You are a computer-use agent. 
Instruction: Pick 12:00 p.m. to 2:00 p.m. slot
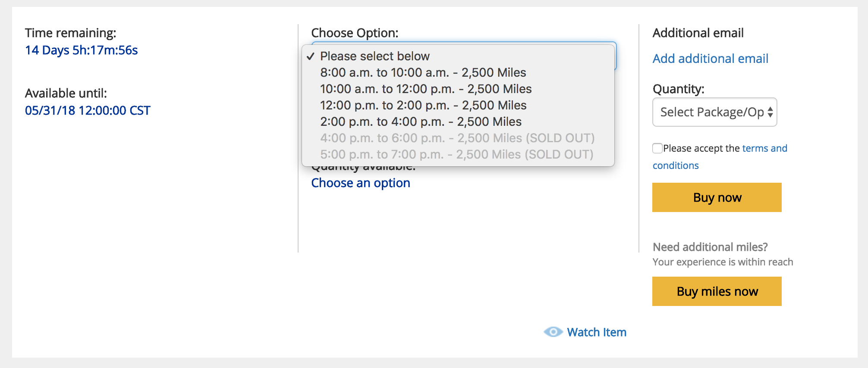[458, 105]
